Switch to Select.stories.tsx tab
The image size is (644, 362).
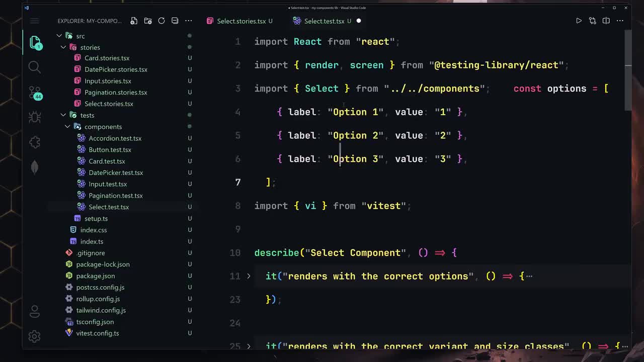[241, 21]
